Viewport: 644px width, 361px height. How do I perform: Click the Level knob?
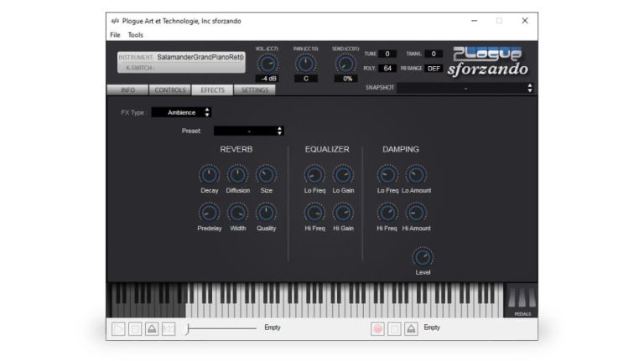click(x=423, y=257)
